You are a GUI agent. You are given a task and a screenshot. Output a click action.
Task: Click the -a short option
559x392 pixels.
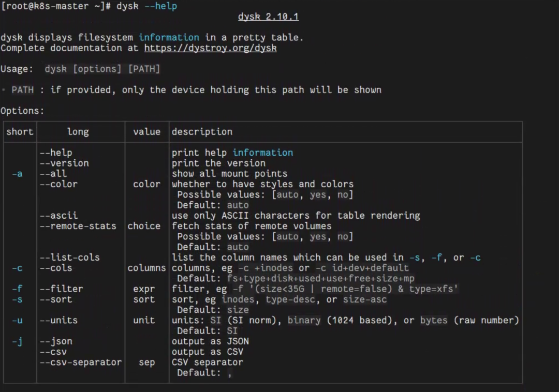(17, 174)
